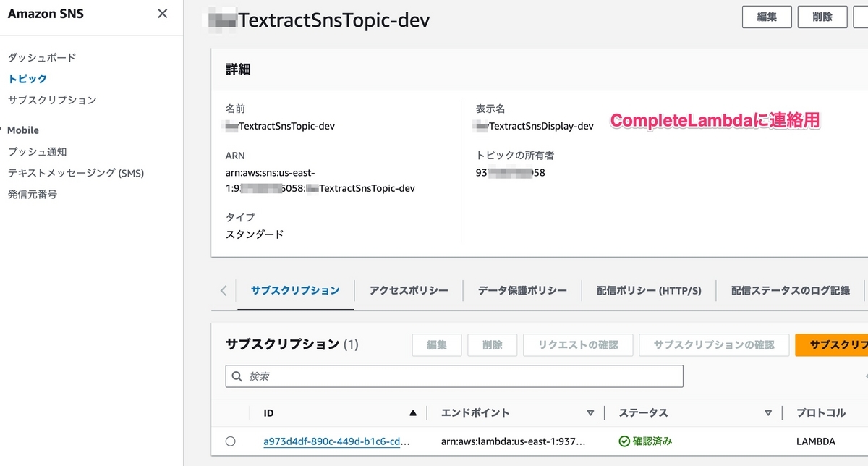Image resolution: width=868 pixels, height=466 pixels.
Task: Click the 詳細 section heading
Action: (238, 69)
